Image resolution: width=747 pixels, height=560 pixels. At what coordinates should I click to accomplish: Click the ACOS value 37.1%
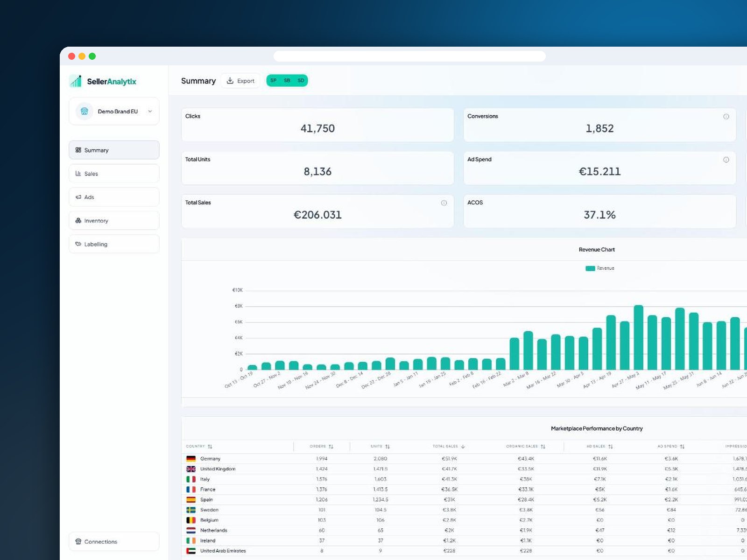coord(599,215)
